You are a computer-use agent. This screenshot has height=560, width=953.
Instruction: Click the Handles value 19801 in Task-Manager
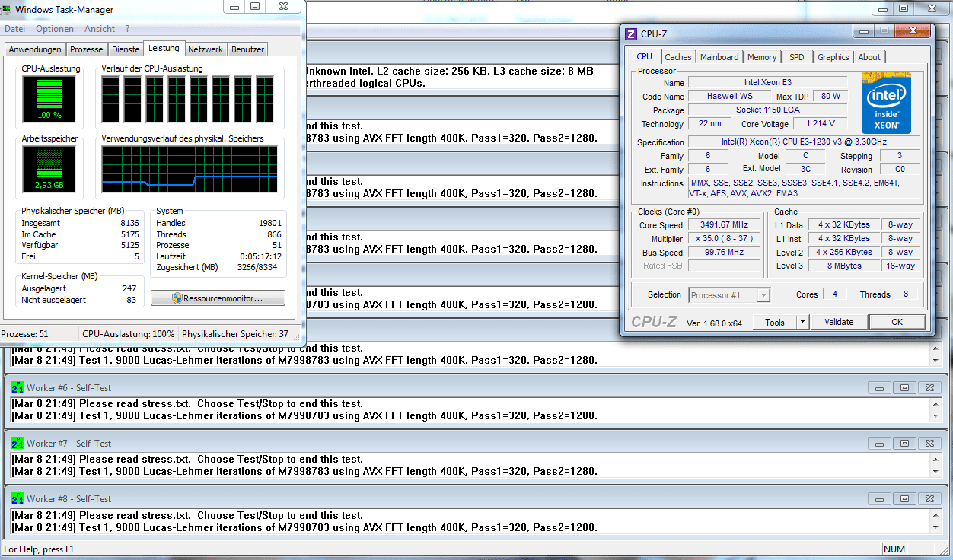coord(270,224)
